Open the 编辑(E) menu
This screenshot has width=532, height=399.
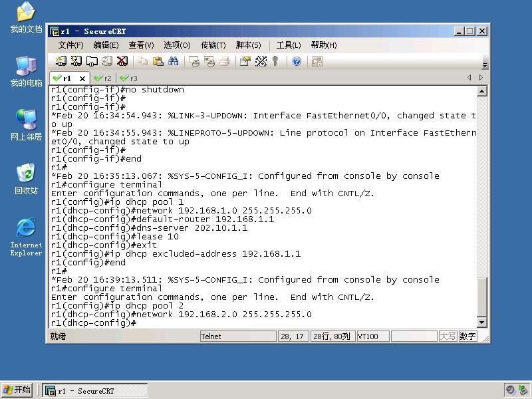tap(106, 45)
